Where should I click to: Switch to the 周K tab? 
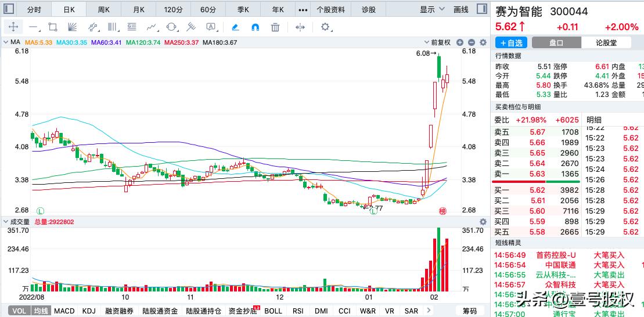click(104, 9)
